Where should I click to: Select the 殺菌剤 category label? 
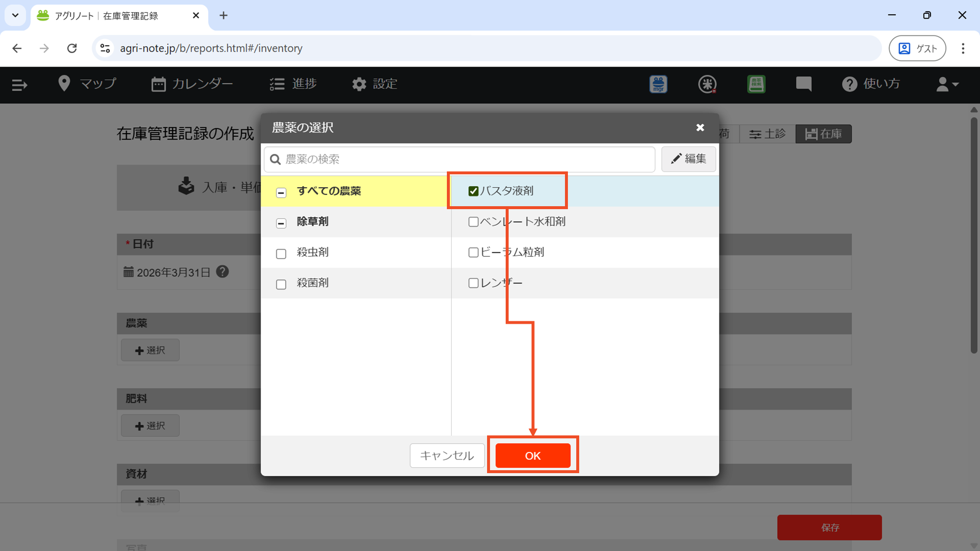click(x=313, y=283)
